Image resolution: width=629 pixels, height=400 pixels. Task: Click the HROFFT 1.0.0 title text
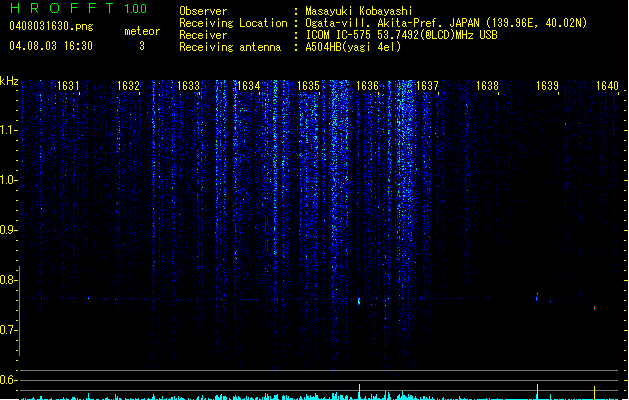pyautogui.click(x=79, y=8)
